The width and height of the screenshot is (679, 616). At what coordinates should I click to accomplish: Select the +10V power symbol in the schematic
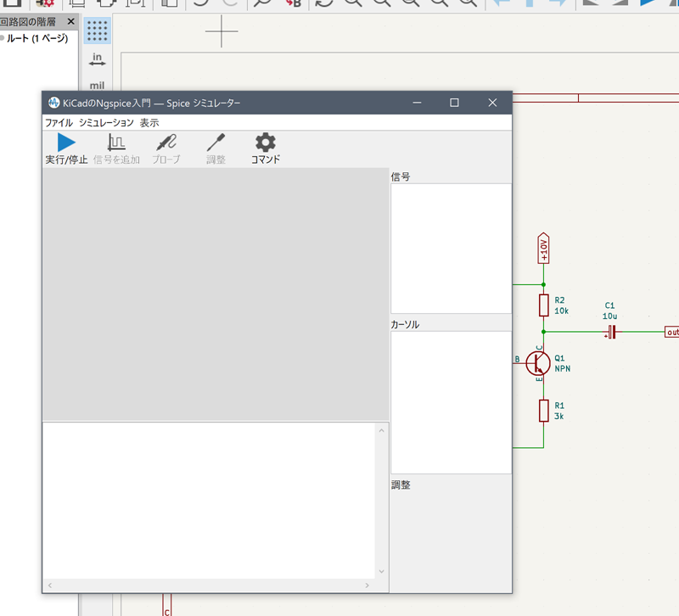click(543, 248)
